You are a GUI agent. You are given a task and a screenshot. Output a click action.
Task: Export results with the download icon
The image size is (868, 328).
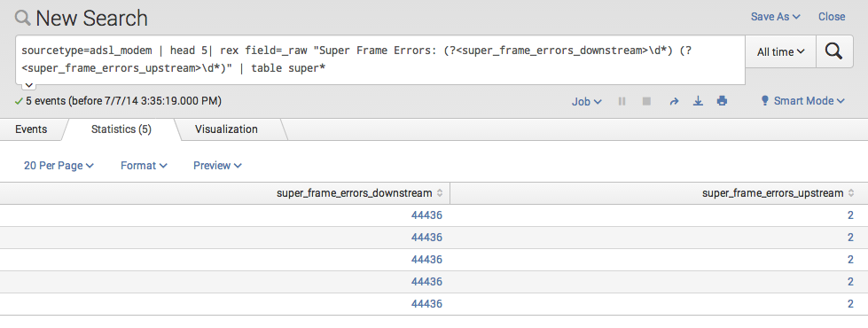point(699,101)
